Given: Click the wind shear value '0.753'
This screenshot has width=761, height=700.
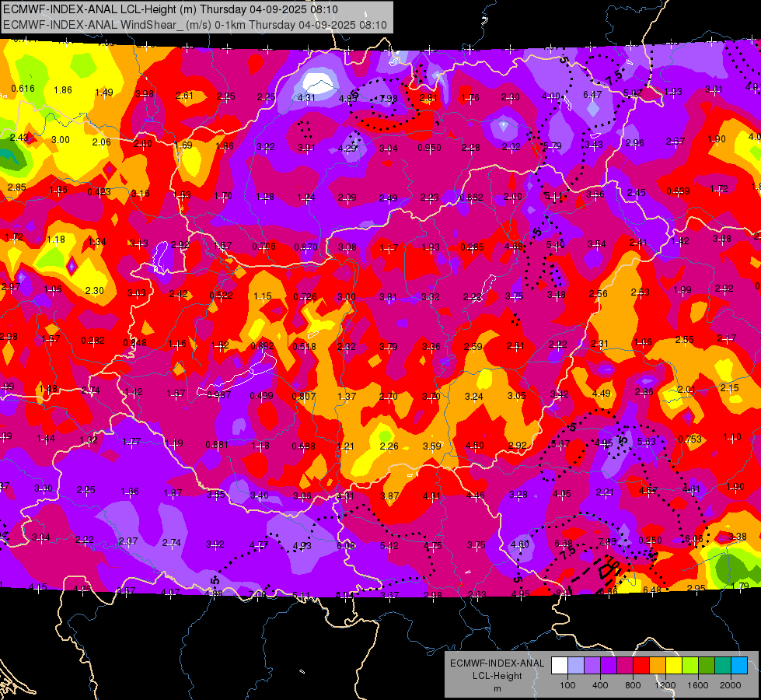Looking at the screenshot, I should pyautogui.click(x=689, y=439).
